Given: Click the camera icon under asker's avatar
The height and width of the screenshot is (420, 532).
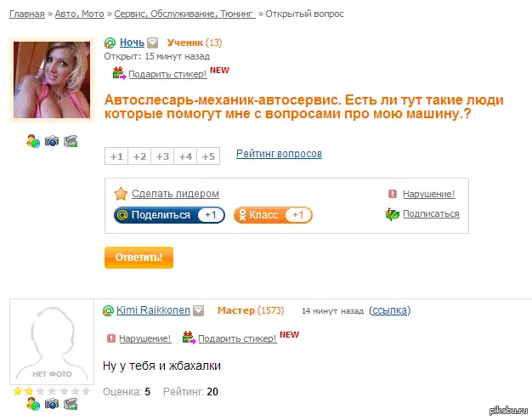Looking at the screenshot, I should [x=52, y=141].
